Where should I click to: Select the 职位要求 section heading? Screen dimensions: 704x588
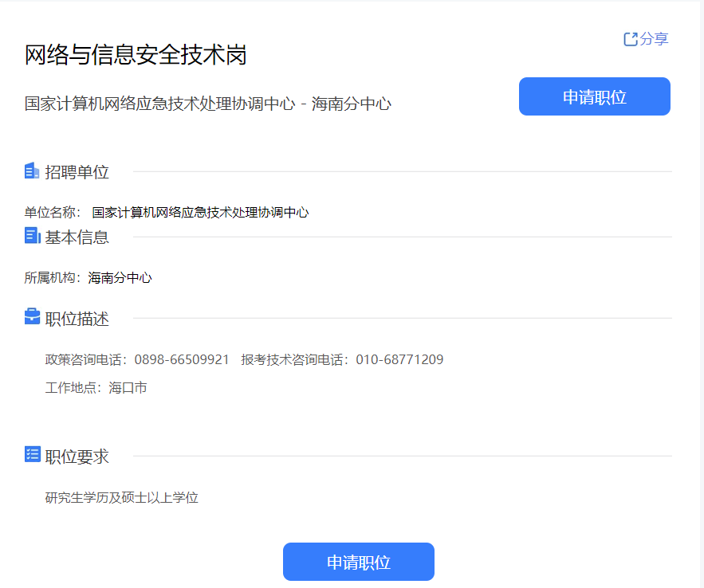[77, 457]
